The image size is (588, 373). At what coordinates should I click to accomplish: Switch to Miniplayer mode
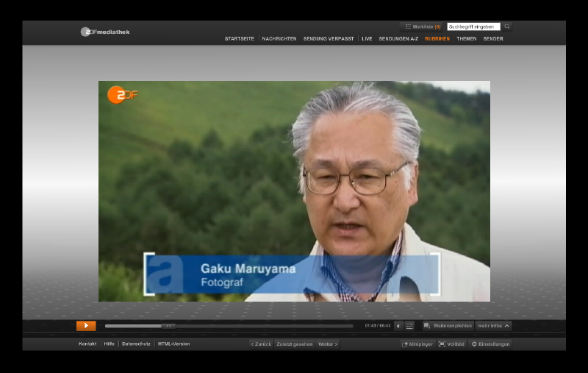pyautogui.click(x=417, y=344)
